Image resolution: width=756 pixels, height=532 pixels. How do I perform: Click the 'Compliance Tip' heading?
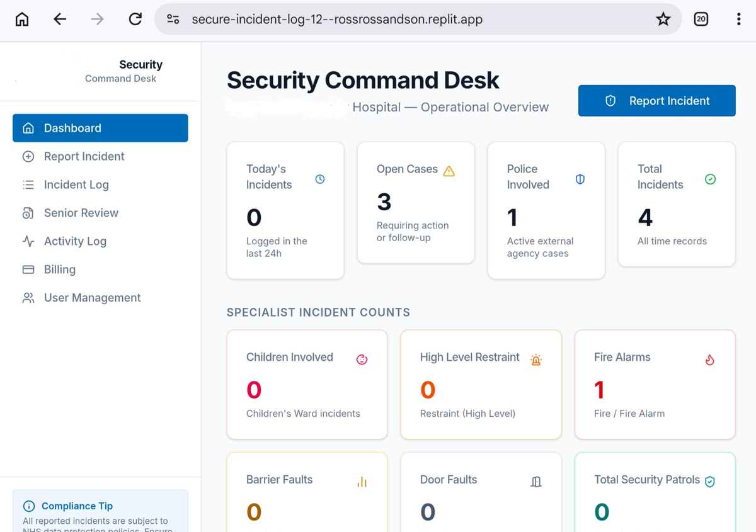point(77,506)
